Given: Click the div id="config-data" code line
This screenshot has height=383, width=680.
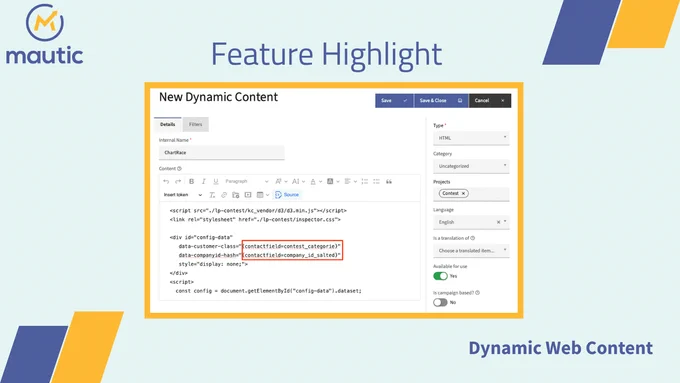Looking at the screenshot, I should (201, 237).
